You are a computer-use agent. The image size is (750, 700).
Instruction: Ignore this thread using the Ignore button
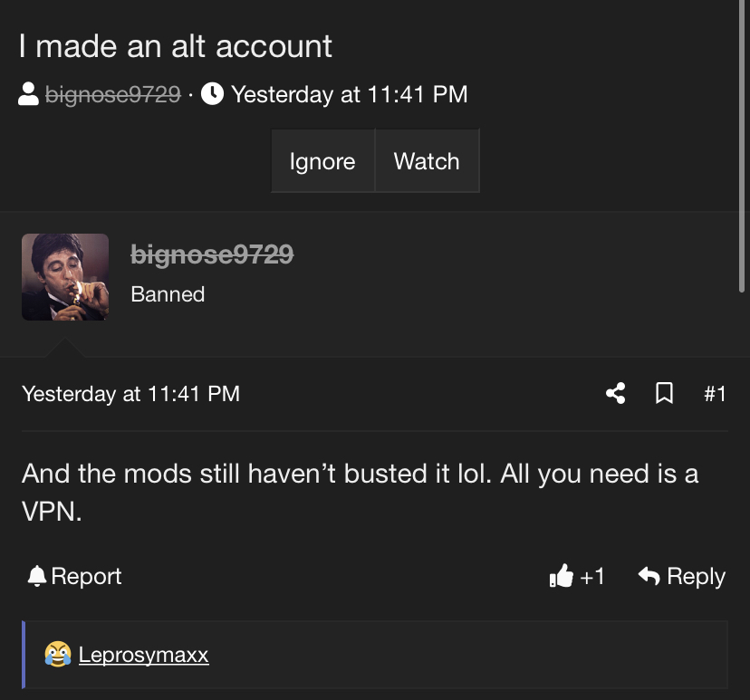pyautogui.click(x=322, y=160)
